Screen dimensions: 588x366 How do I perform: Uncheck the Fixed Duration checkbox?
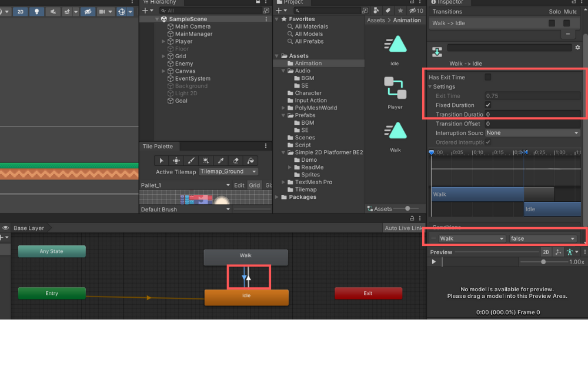[488, 105]
